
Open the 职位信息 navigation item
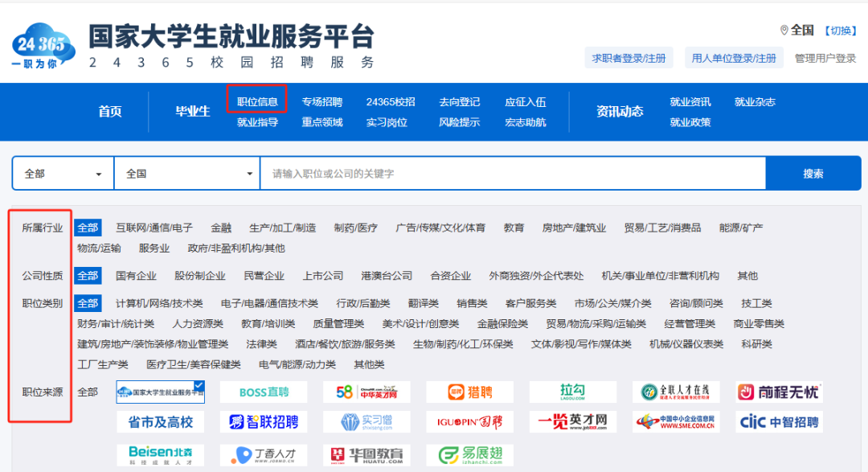click(257, 101)
